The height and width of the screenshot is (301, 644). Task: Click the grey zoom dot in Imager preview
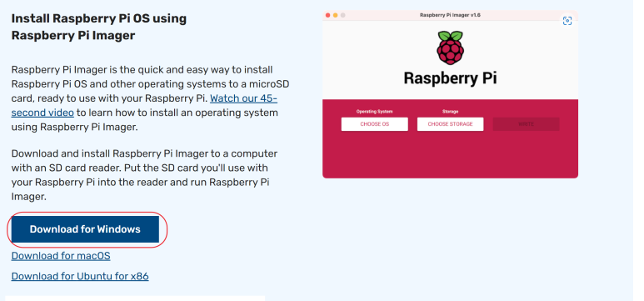tap(342, 15)
